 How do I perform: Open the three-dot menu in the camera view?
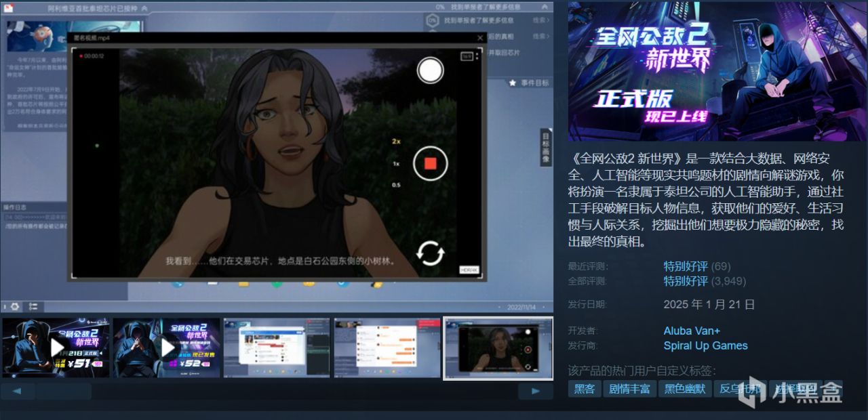point(477,57)
